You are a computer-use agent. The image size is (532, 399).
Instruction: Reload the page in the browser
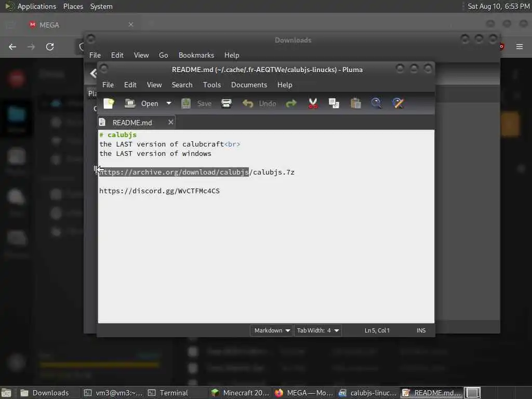(50, 47)
